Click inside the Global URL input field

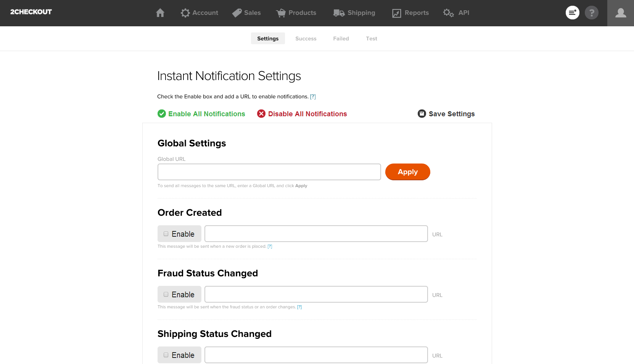[269, 172]
